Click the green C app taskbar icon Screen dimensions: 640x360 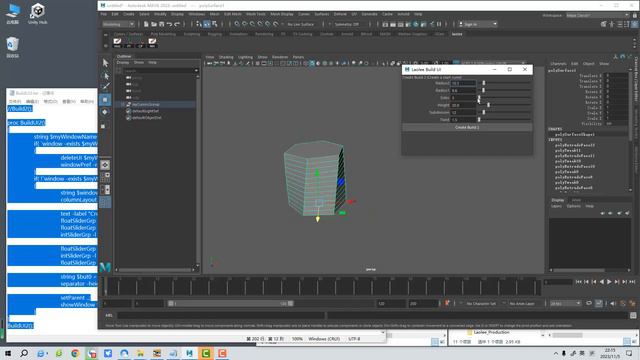click(206, 353)
